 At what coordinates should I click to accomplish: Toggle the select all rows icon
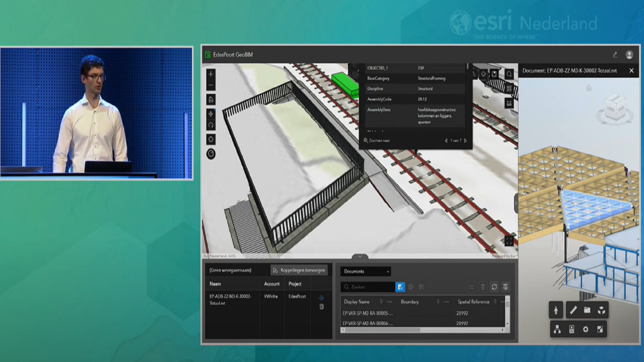tap(472, 287)
